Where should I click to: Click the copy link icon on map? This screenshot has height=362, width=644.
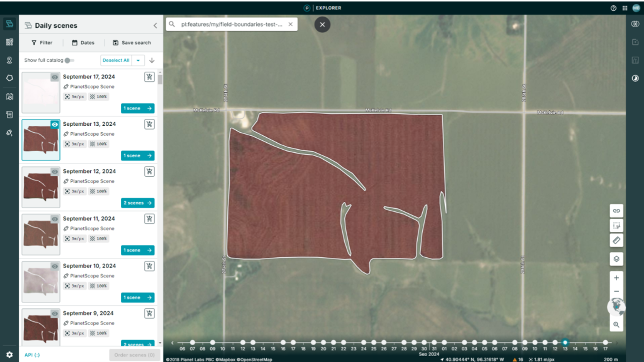tap(616, 211)
